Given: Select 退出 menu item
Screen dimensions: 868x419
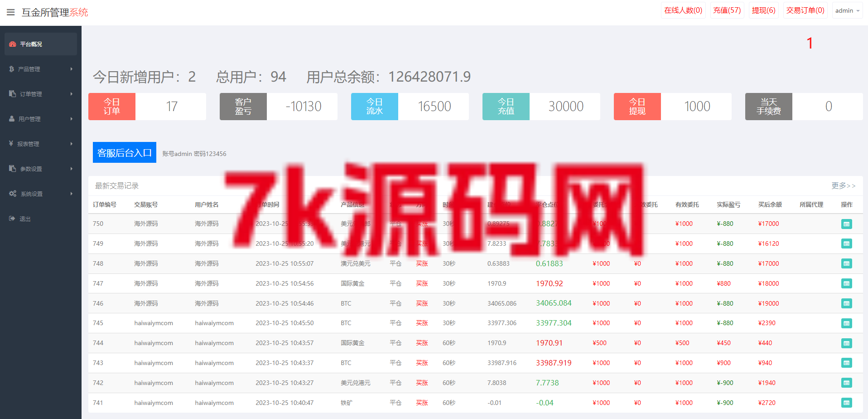Looking at the screenshot, I should pos(41,219).
